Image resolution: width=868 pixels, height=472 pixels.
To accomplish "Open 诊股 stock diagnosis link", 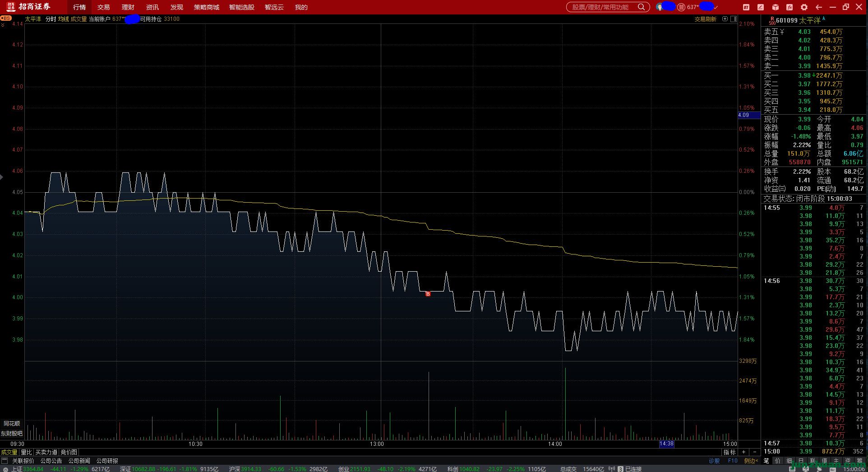I will click(715, 461).
